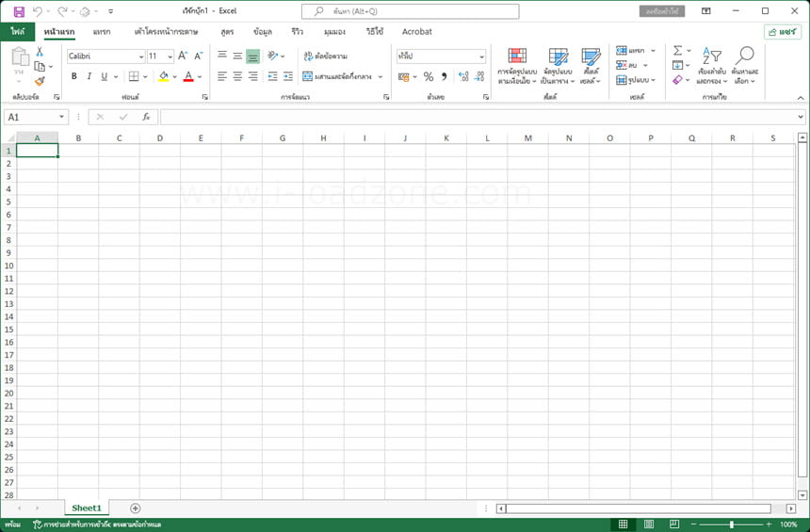Viewport: 810px width, 532px height.
Task: Click the Cut scissors icon
Action: pyautogui.click(x=40, y=52)
